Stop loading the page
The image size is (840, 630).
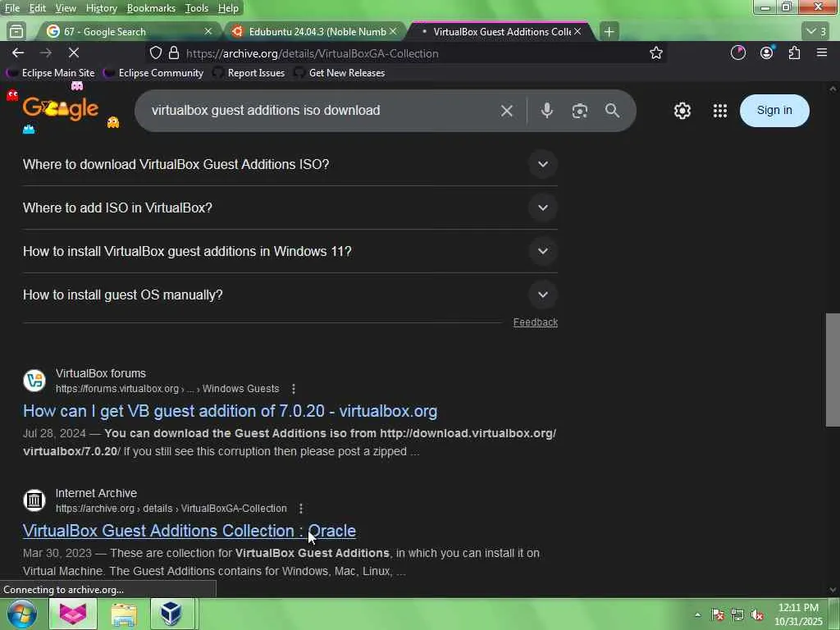click(x=74, y=53)
